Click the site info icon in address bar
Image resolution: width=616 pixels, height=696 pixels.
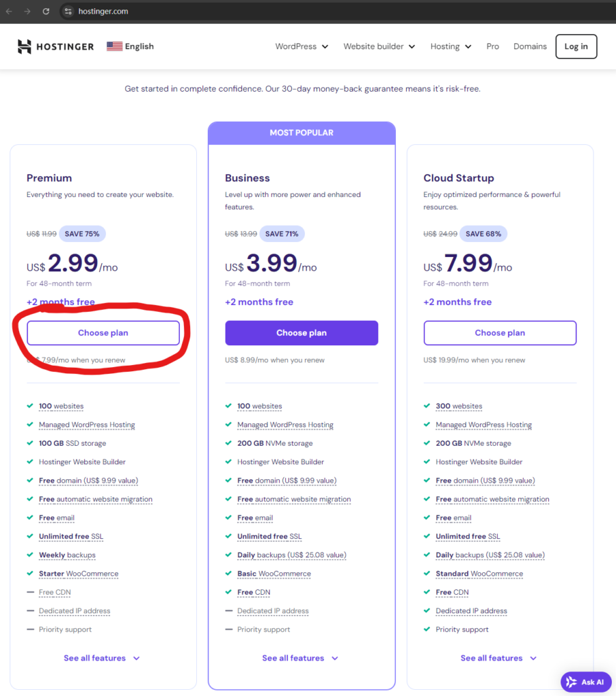click(x=67, y=12)
